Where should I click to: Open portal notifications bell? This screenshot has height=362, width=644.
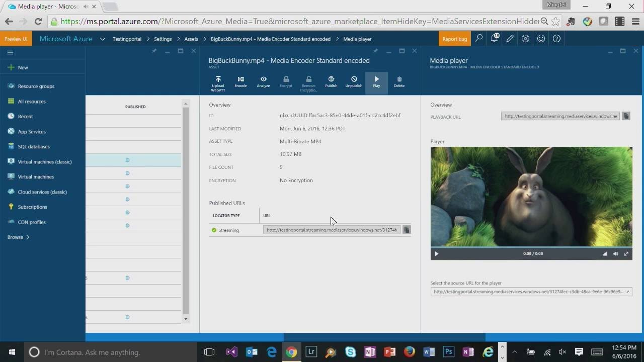(x=494, y=38)
